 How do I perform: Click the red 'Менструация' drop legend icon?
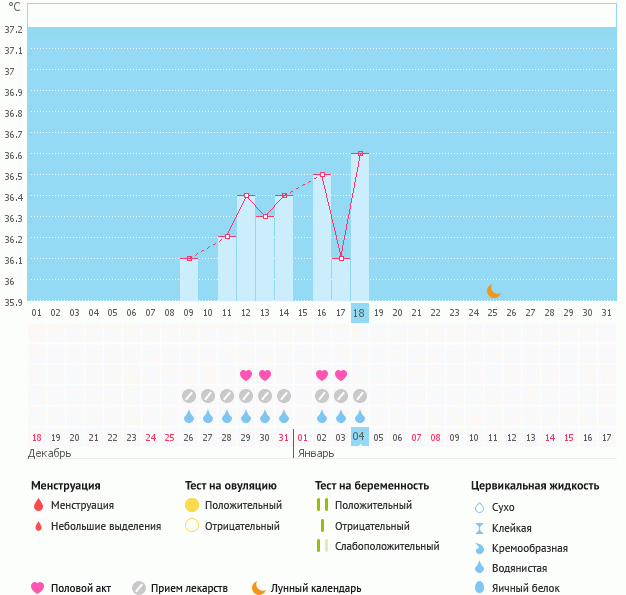coord(38,506)
